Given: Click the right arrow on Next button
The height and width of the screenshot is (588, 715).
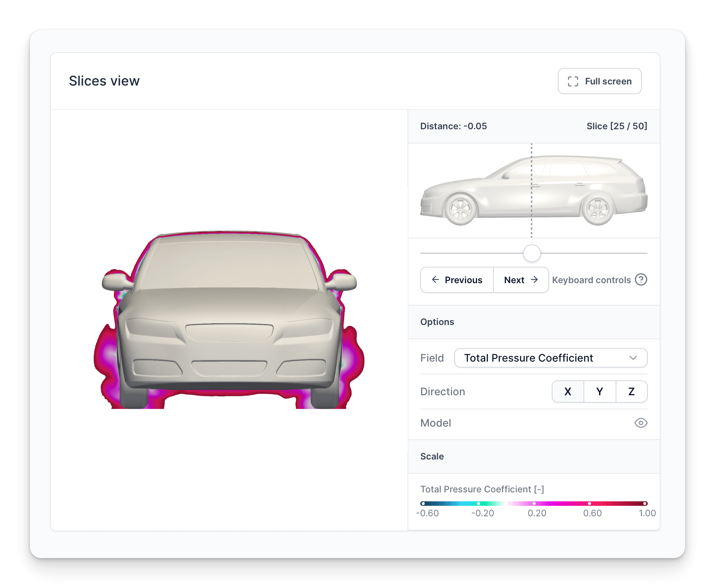Looking at the screenshot, I should [535, 280].
